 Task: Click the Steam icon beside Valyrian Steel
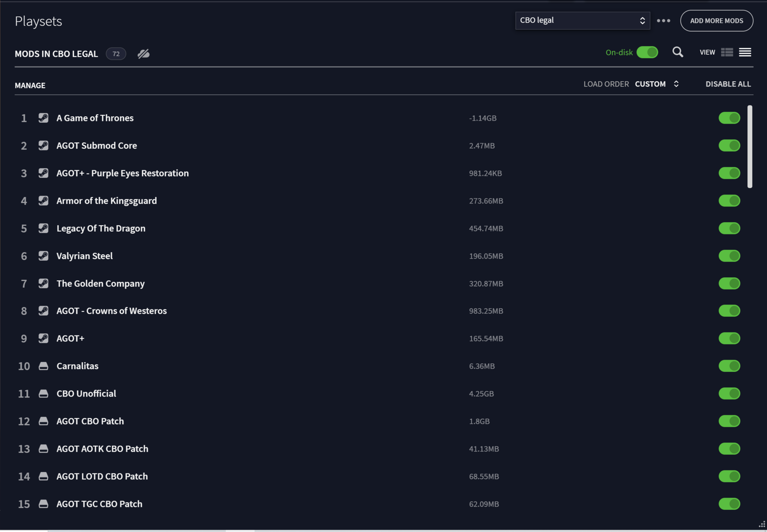[43, 256]
